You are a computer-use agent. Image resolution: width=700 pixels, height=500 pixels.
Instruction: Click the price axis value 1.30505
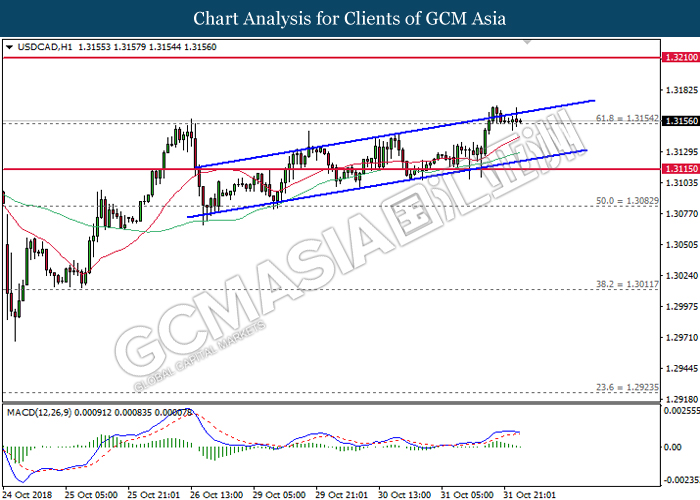(x=681, y=245)
